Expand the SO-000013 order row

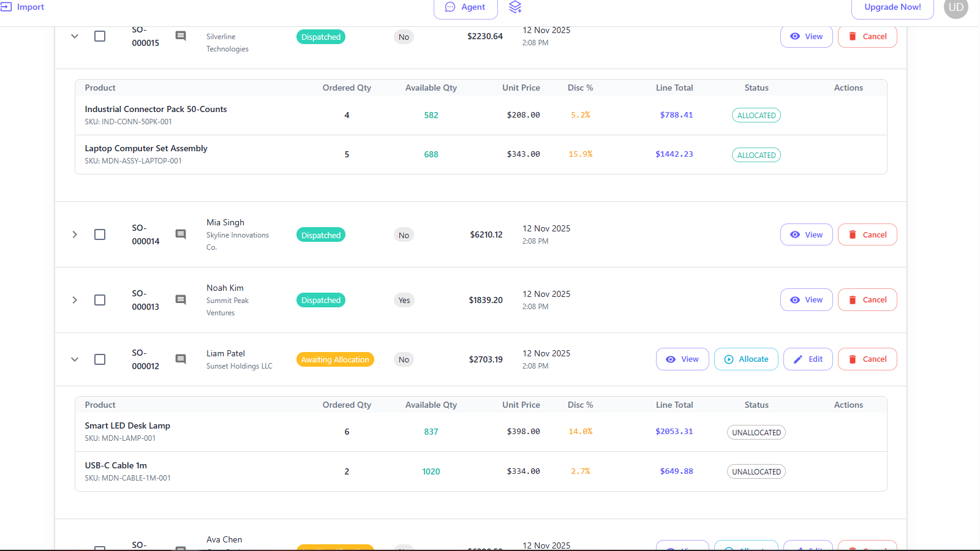75,300
